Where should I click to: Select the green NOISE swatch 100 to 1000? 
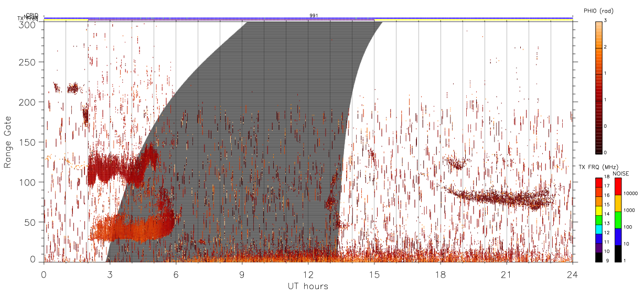click(x=618, y=219)
